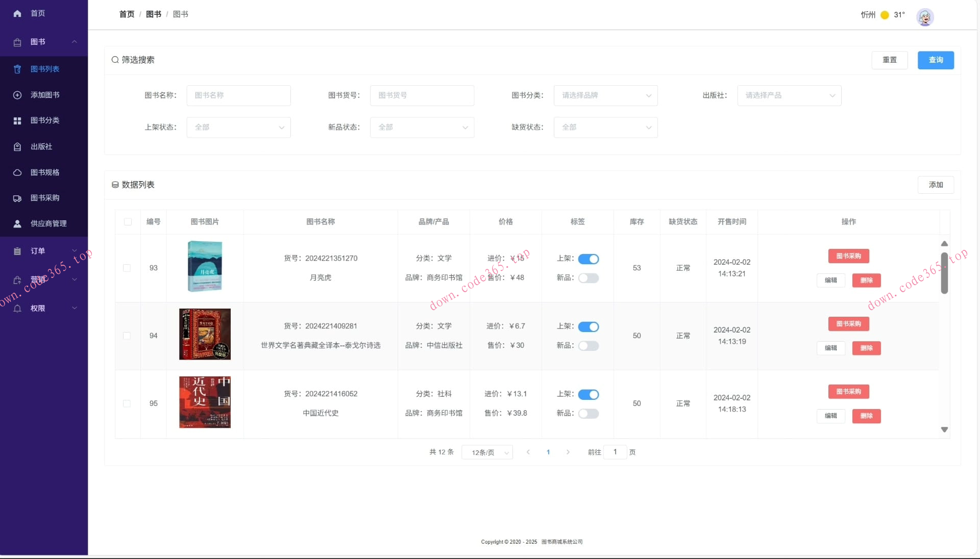Select 图书采购 in the sidebar
Screen dimensions: 980x559
pos(44,198)
